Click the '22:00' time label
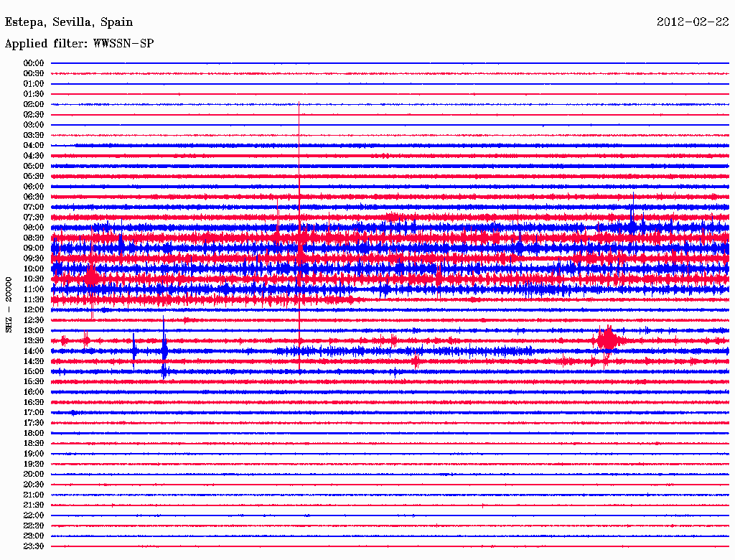The width and height of the screenshot is (735, 560). [x=33, y=515]
